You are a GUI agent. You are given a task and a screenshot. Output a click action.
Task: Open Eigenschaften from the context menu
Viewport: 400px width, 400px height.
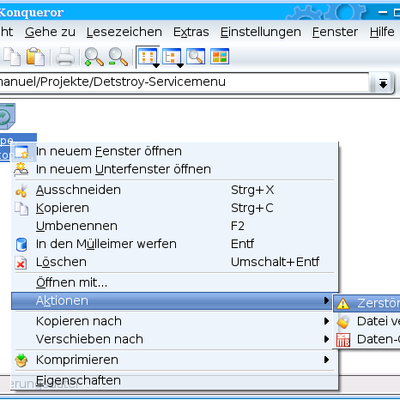pyautogui.click(x=175, y=380)
